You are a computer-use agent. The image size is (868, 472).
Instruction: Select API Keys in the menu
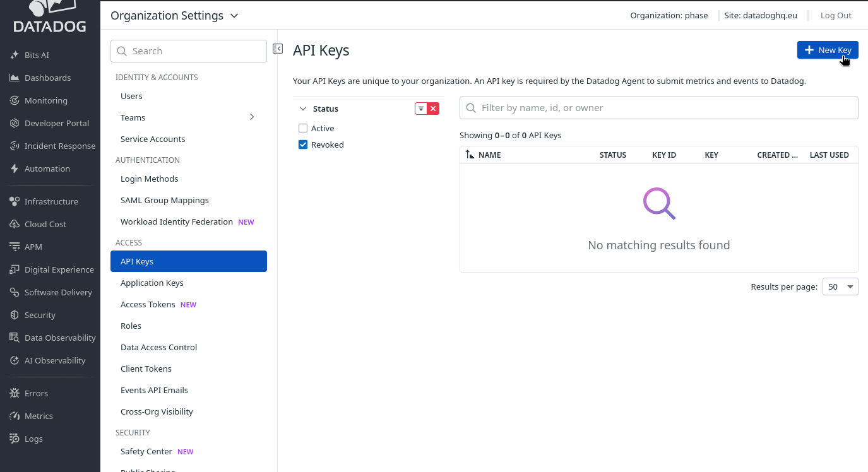[x=189, y=261]
